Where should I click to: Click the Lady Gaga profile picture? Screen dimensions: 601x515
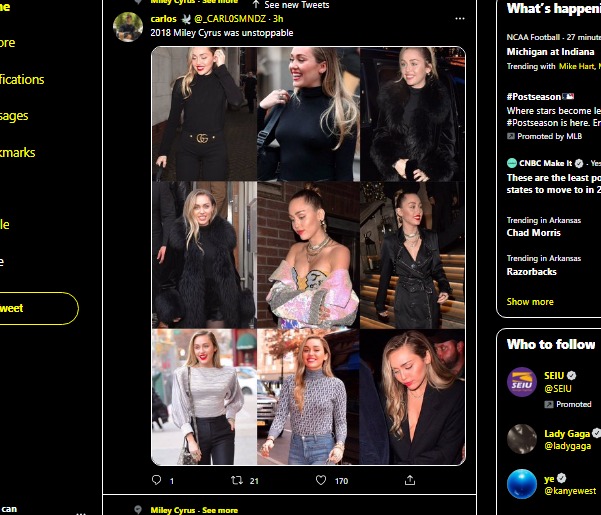(x=521, y=439)
